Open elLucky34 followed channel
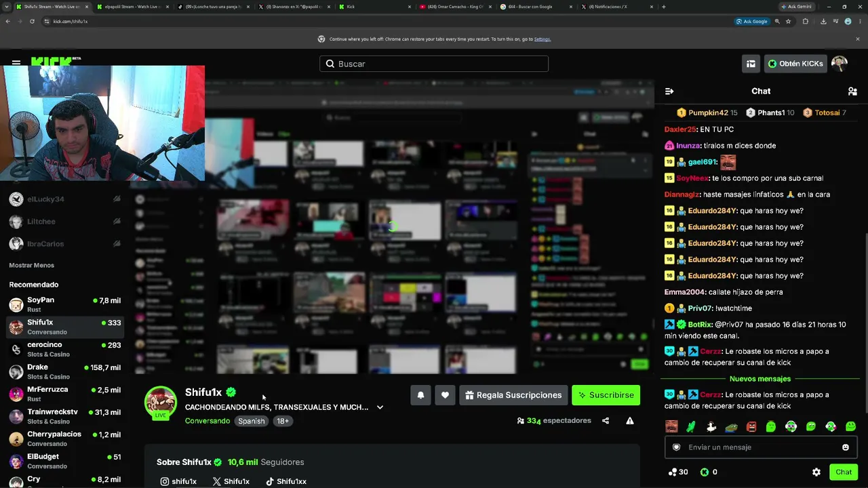 pos(65,199)
